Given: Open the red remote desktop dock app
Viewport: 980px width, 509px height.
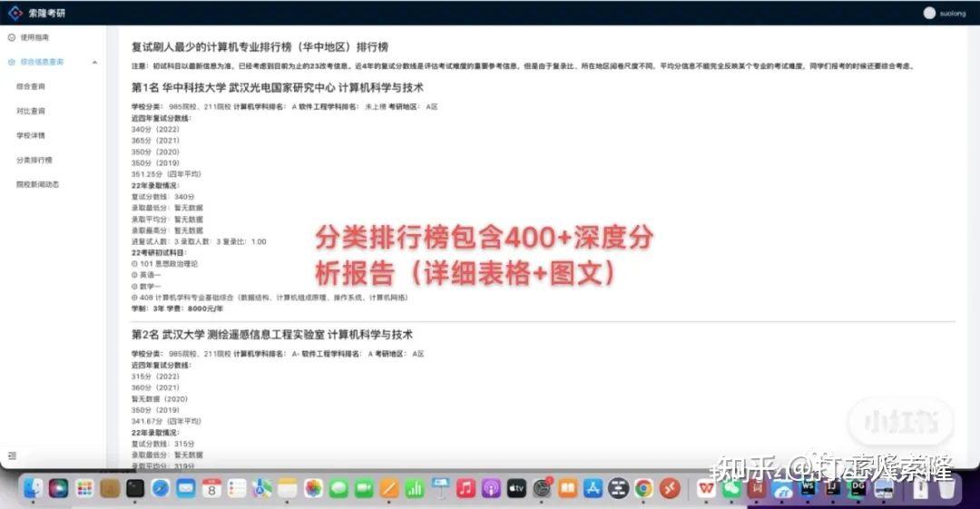Looking at the screenshot, I should point(670,488).
